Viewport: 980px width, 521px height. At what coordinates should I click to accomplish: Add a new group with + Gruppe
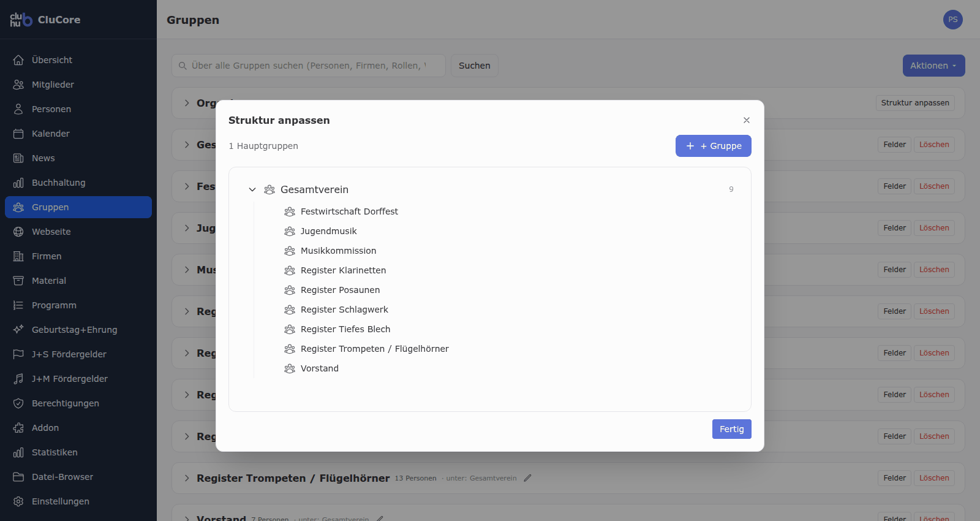point(713,146)
